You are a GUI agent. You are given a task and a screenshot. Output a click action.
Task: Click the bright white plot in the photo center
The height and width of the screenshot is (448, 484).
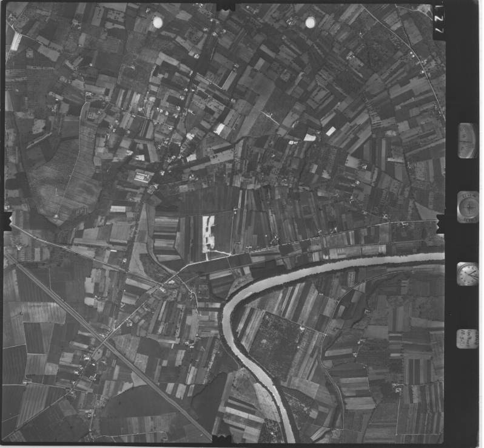(208, 233)
